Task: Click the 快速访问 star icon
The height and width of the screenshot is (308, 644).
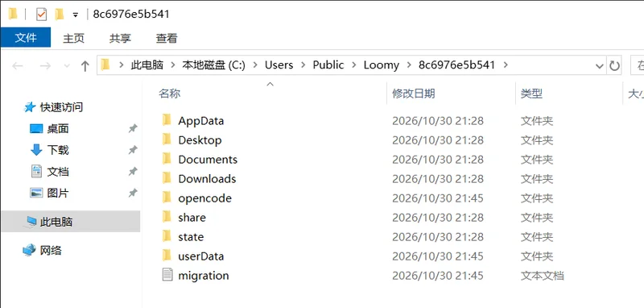Action: point(30,107)
